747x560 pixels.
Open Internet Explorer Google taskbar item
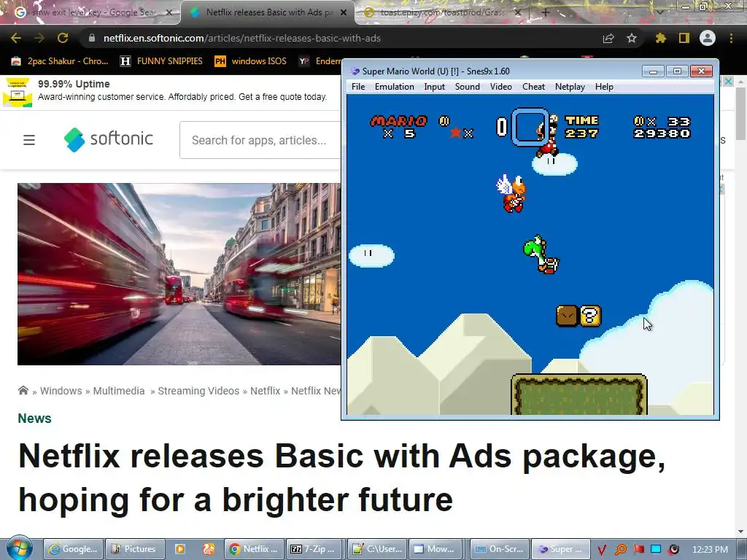(73, 549)
